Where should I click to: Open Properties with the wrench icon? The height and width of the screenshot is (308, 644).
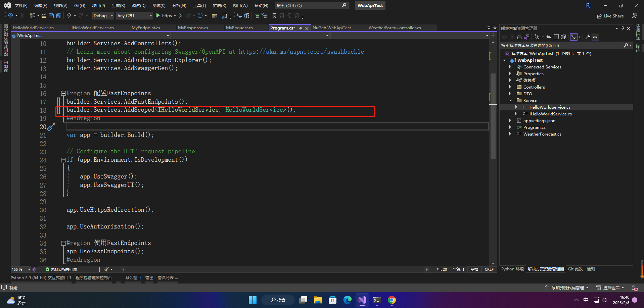588,37
